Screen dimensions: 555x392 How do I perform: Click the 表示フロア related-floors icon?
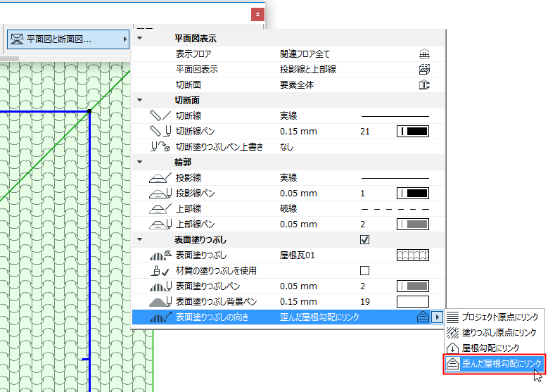click(424, 53)
